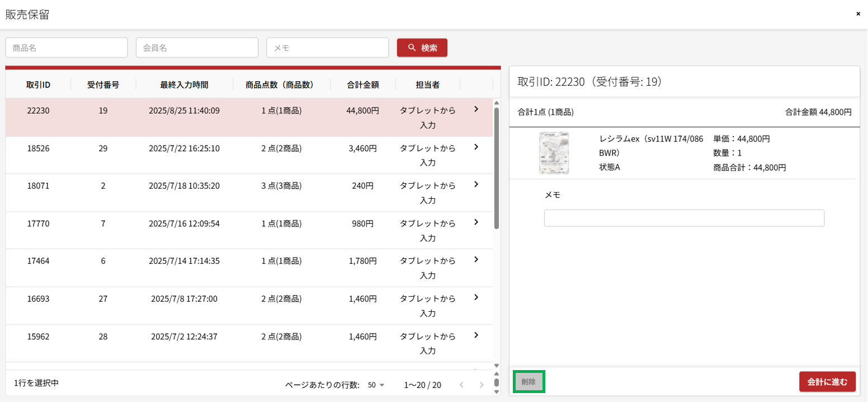
Task: Close the 販売保留 dialog with the X
Action: click(x=858, y=13)
